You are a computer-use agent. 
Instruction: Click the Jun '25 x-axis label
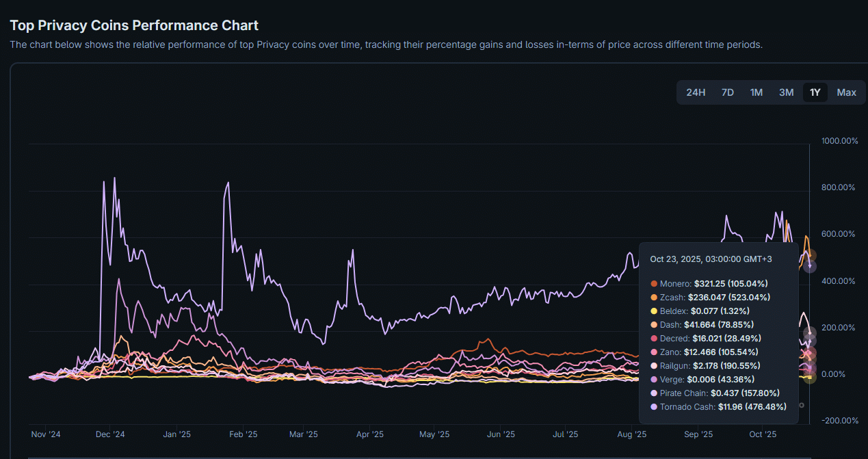(x=501, y=434)
